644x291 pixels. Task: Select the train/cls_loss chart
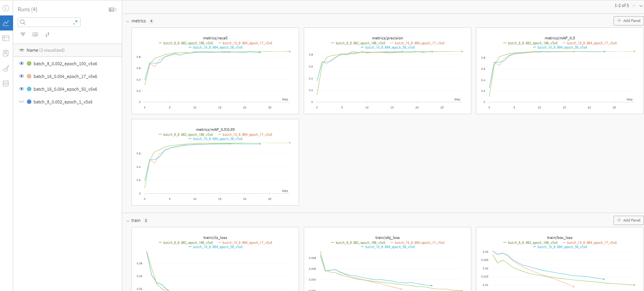215,259
